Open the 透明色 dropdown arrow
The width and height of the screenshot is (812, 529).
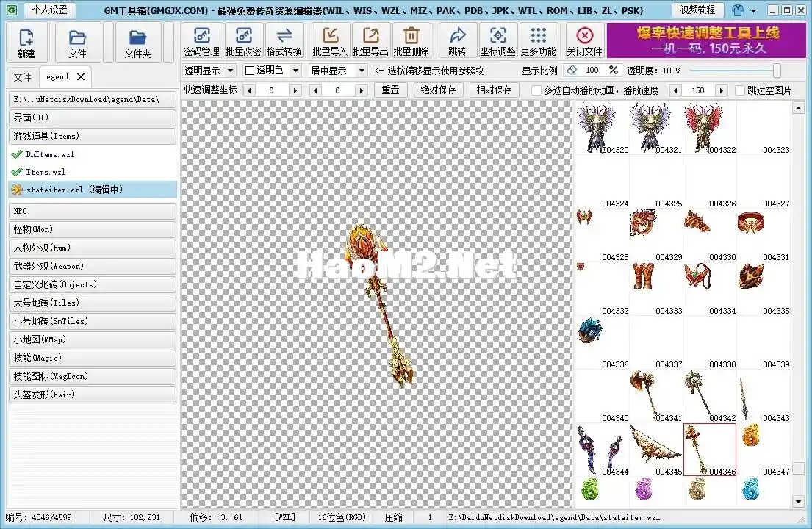click(x=295, y=71)
